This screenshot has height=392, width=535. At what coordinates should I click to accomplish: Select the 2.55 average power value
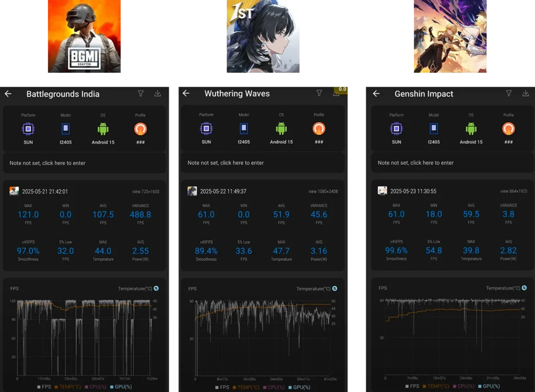tap(140, 251)
